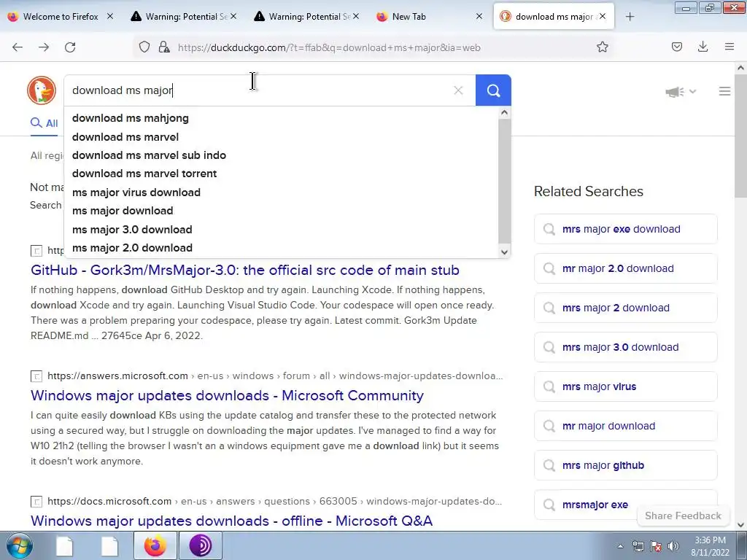Open DuckDuckGo side menu
The height and width of the screenshot is (560, 747).
[724, 91]
